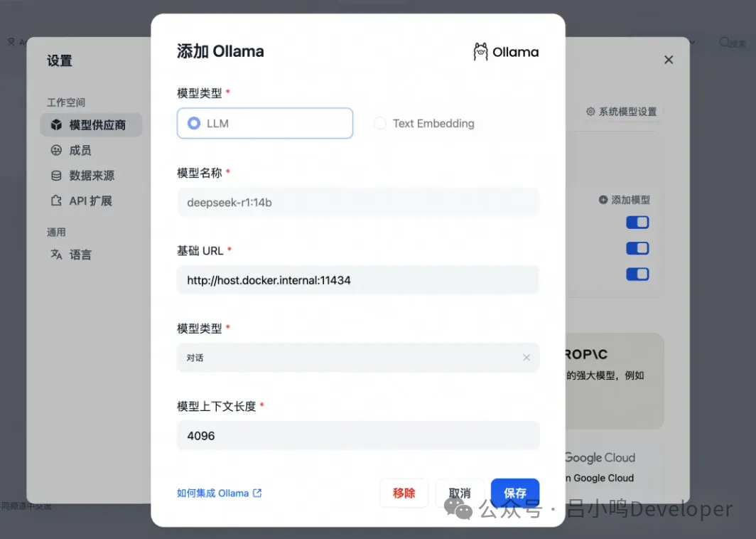
Task: Click the cube icon beside 模型供应商
Action: pos(56,125)
